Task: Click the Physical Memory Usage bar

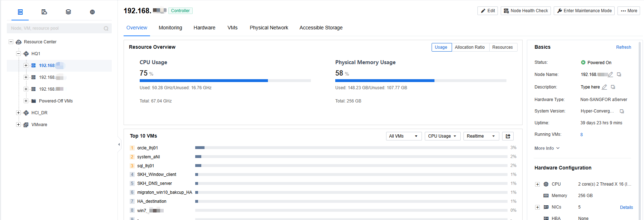Action: [421, 81]
